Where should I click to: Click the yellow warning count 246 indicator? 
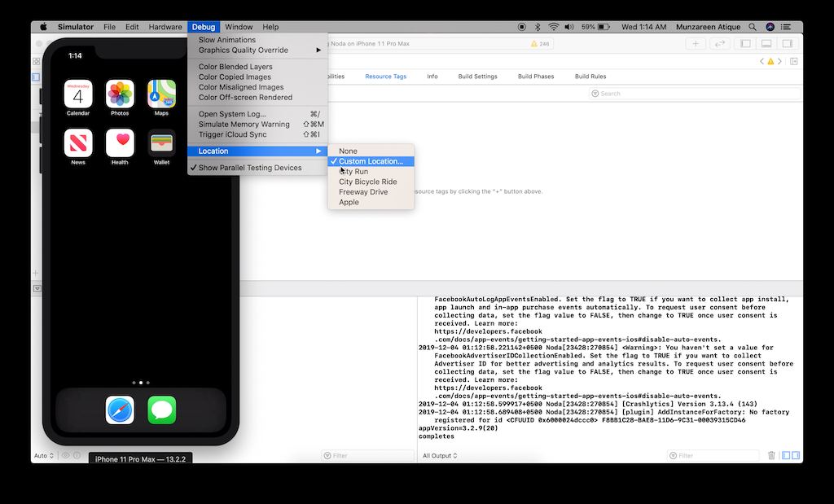pos(540,44)
